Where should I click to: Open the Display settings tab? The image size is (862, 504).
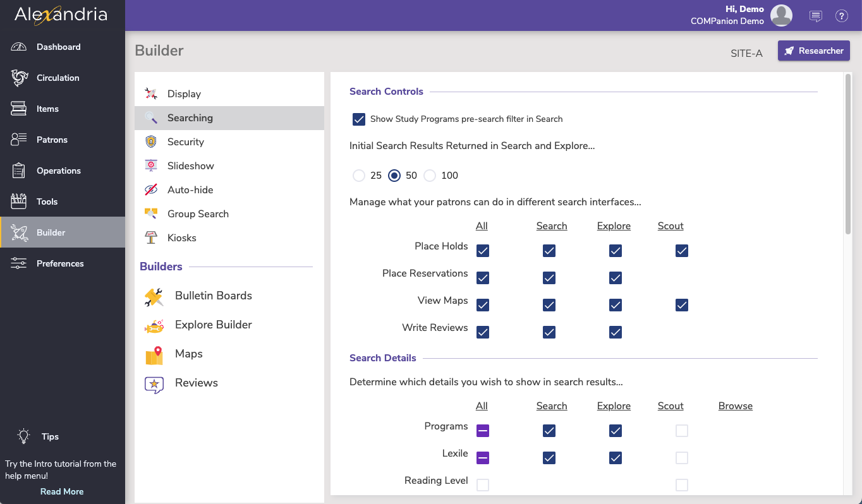(229, 94)
